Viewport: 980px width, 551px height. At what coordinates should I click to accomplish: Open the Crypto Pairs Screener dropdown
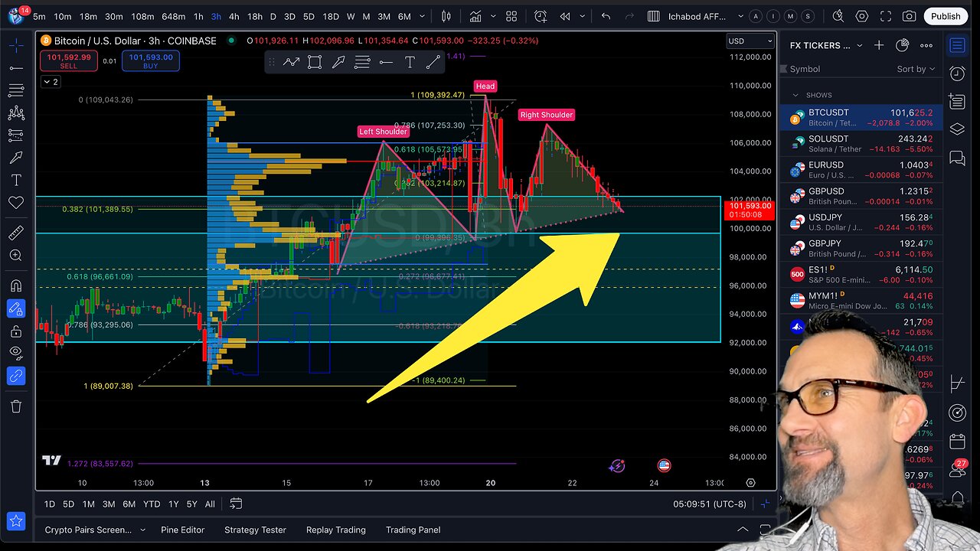(95, 530)
